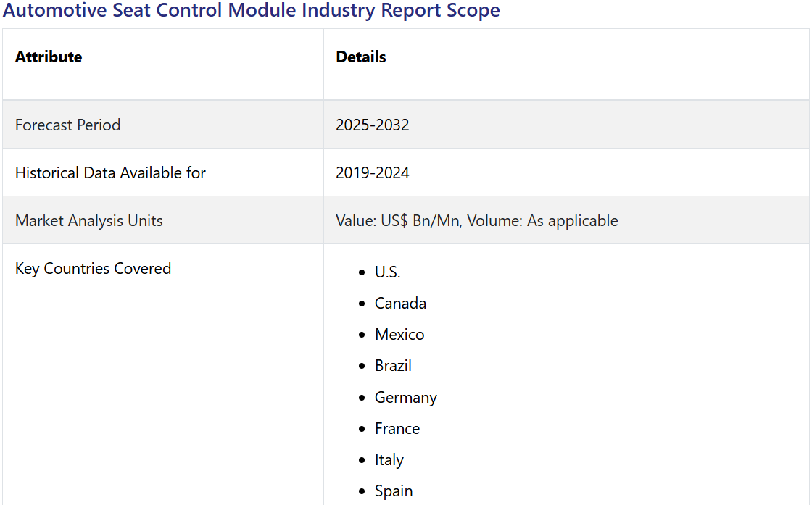812x505 pixels.
Task: Click 'Spain' in the countries list
Action: click(x=394, y=491)
